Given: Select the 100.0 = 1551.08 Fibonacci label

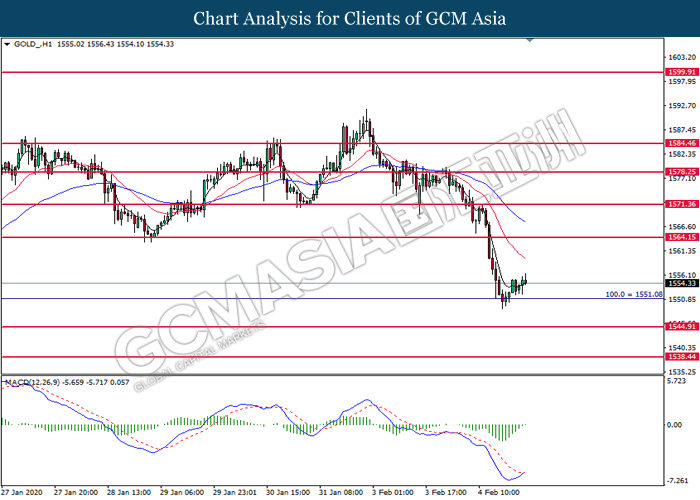Looking at the screenshot, I should (x=634, y=294).
